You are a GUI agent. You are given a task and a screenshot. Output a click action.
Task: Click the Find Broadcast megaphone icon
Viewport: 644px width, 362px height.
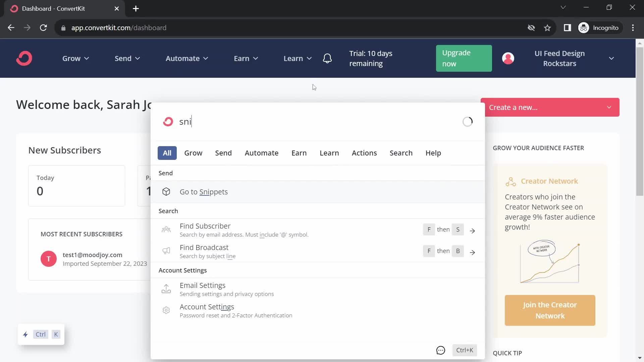click(166, 251)
